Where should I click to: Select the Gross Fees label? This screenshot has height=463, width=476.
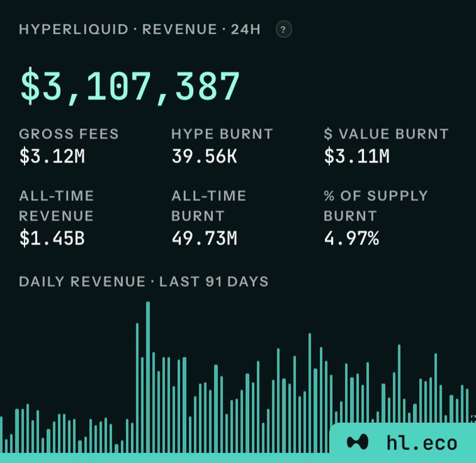coord(69,134)
